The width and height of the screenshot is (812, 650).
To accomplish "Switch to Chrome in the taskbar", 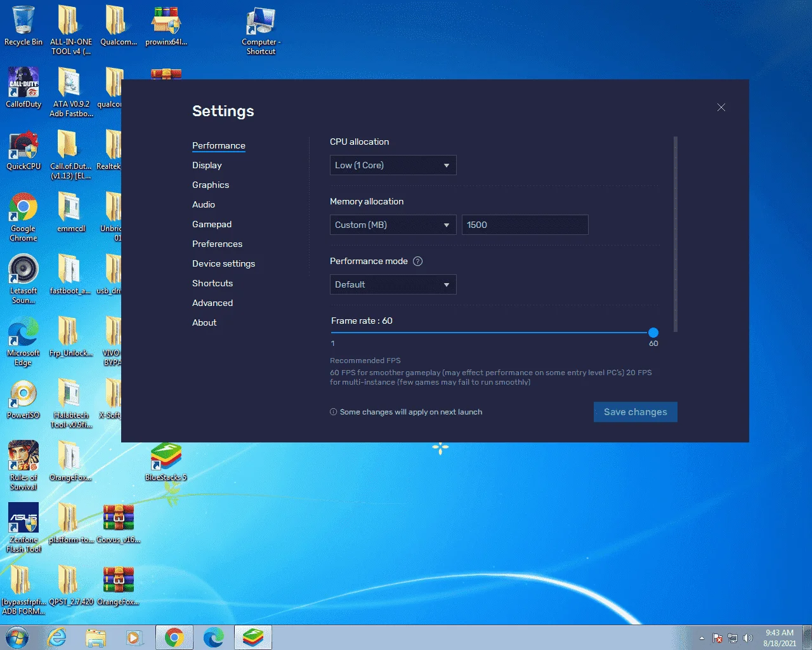I will tap(174, 637).
